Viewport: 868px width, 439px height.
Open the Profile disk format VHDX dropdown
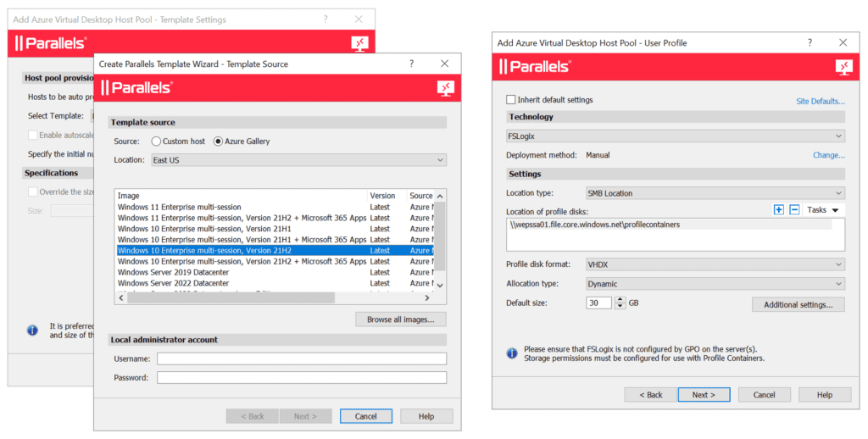(715, 264)
